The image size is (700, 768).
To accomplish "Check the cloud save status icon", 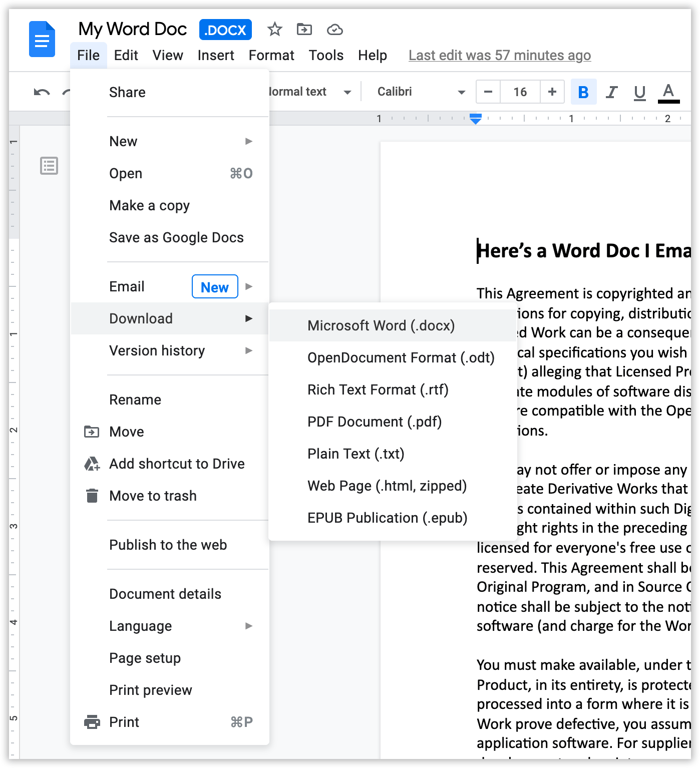I will pos(334,30).
